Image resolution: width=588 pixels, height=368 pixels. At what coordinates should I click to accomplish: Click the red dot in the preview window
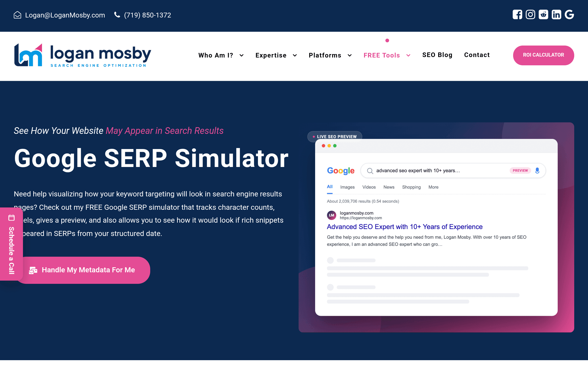pyautogui.click(x=323, y=146)
